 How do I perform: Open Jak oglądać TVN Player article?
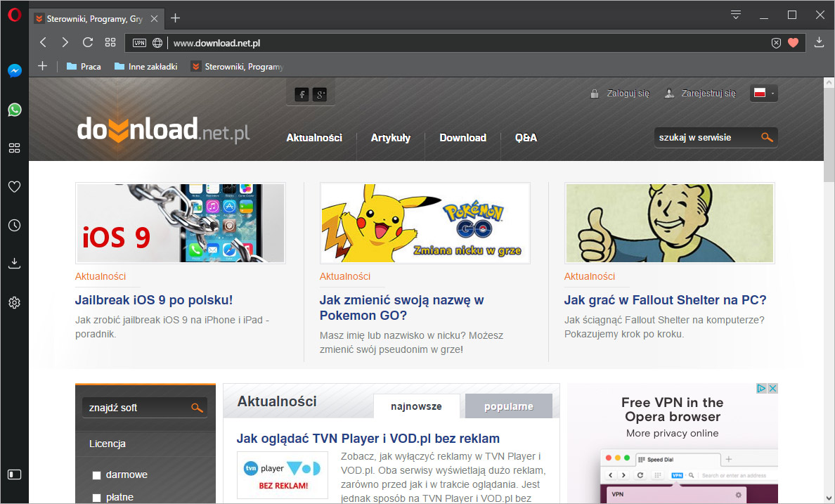[368, 439]
